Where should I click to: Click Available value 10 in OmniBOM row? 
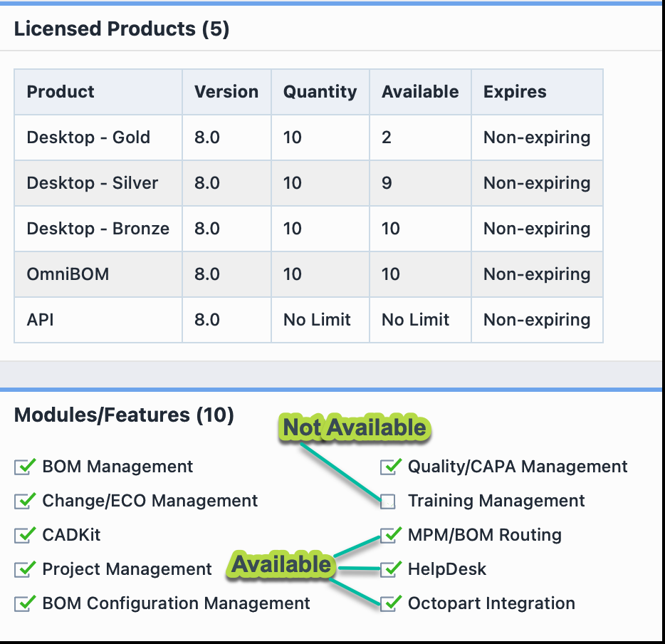pos(421,274)
